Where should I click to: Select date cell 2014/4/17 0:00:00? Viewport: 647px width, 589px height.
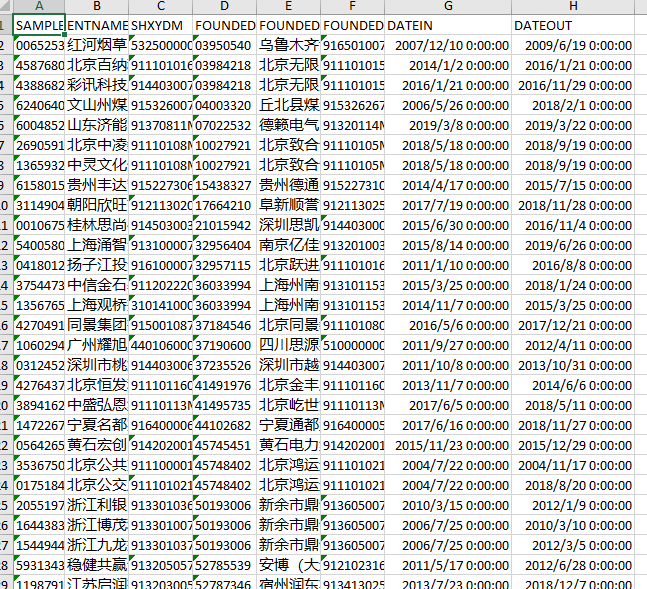point(448,185)
